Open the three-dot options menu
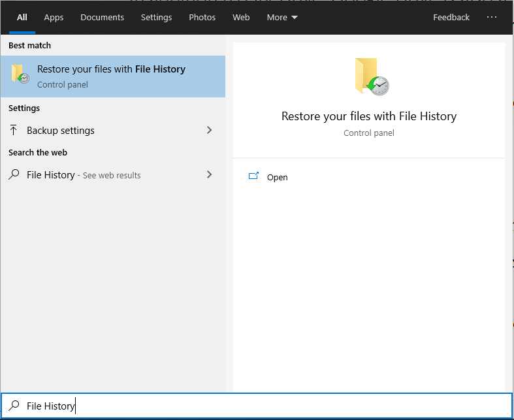Screen dimensions: 514x420 pyautogui.click(x=491, y=17)
